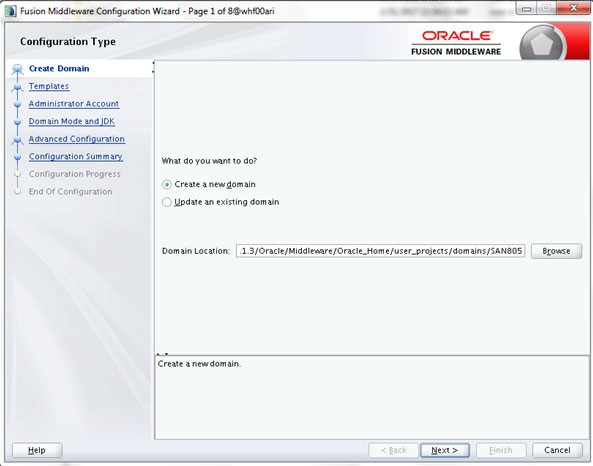Click the Configuration Progress step label
Image resolution: width=593 pixels, height=466 pixels.
tap(75, 174)
